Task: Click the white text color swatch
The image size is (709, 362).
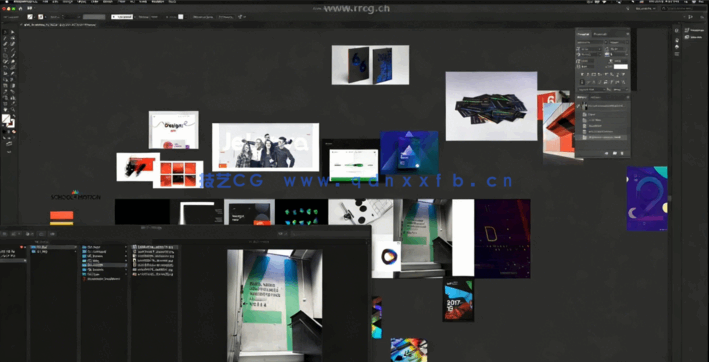Action: 621,66
